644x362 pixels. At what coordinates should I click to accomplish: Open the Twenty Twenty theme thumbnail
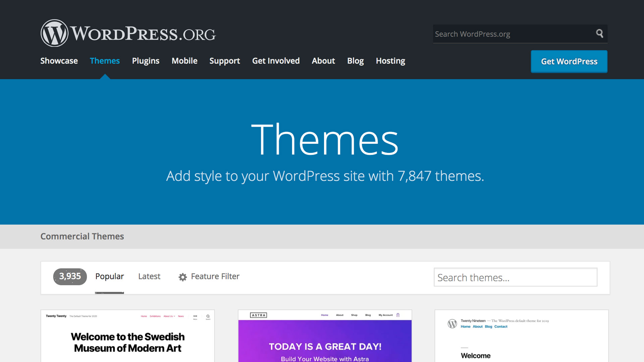click(127, 336)
